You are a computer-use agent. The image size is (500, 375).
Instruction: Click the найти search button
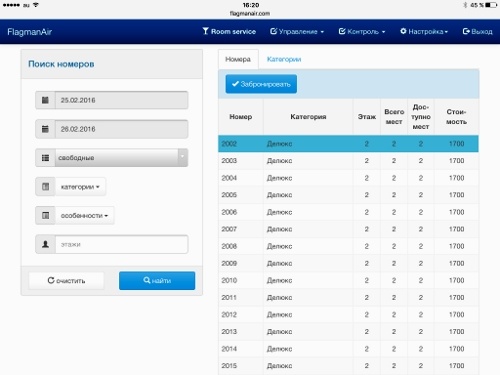click(x=157, y=281)
